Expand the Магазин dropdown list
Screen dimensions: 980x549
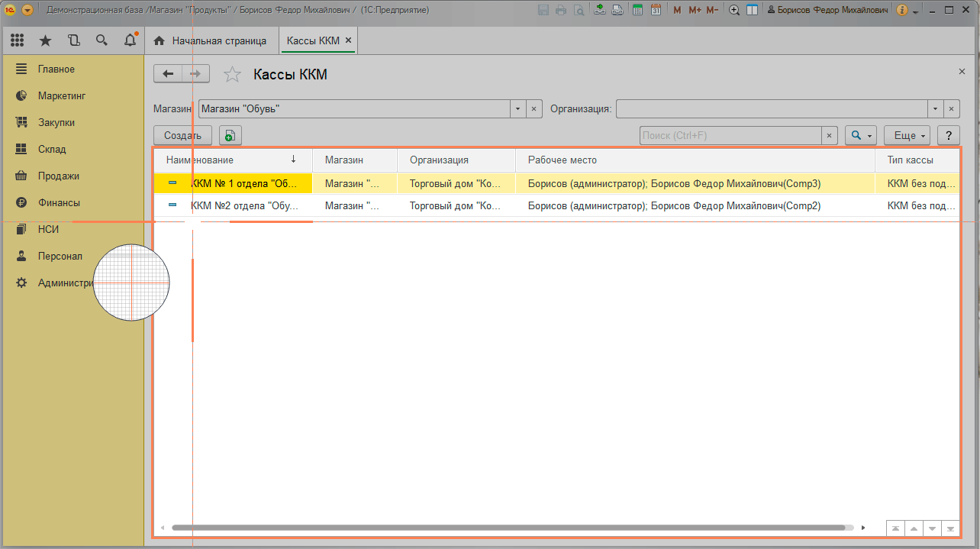[517, 109]
